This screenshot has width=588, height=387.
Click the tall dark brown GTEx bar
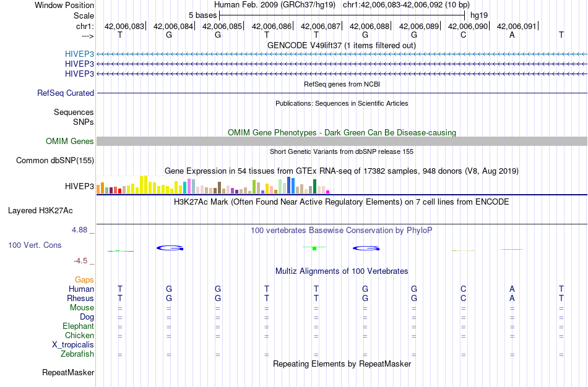tap(219, 188)
